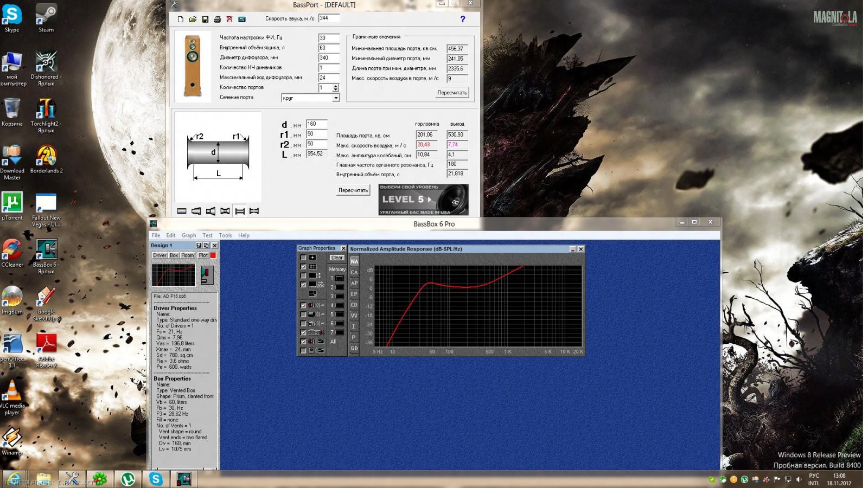Image resolution: width=868 pixels, height=488 pixels.
Task: Toggle the speaker-with-graph include checkbox
Action: [303, 341]
